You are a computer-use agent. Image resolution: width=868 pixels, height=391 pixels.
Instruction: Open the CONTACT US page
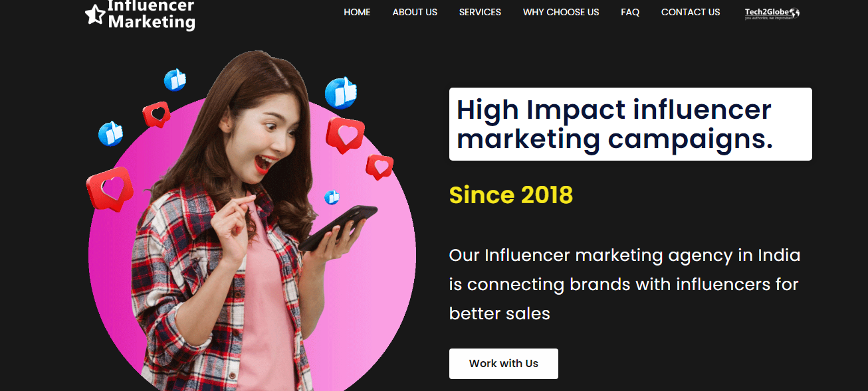point(691,12)
